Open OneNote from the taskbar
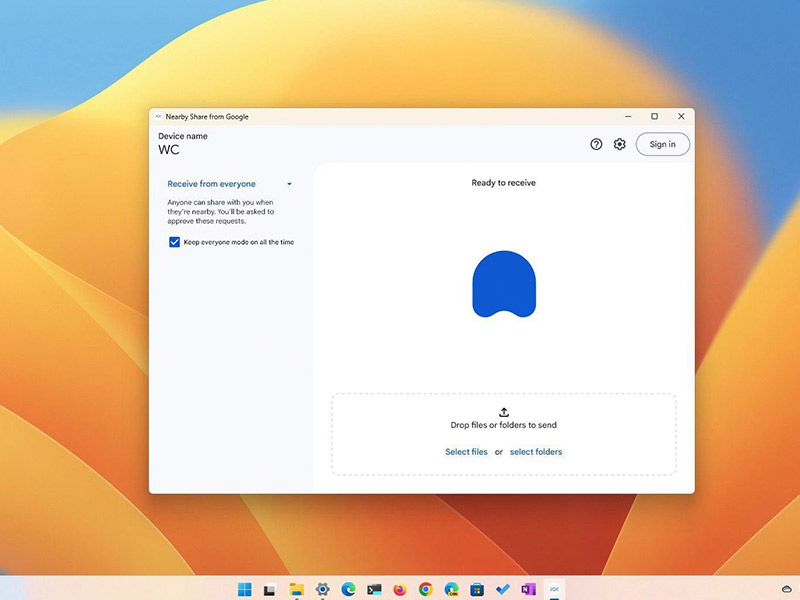Screen dimensions: 800x600 pos(529,589)
